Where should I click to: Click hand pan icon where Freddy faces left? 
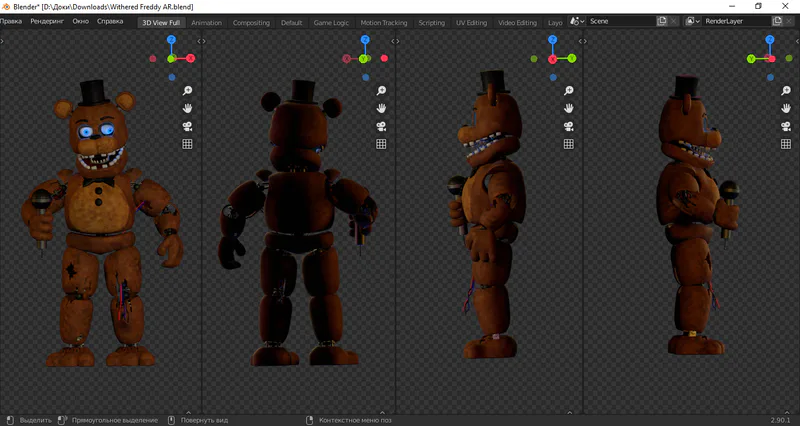(x=568, y=108)
